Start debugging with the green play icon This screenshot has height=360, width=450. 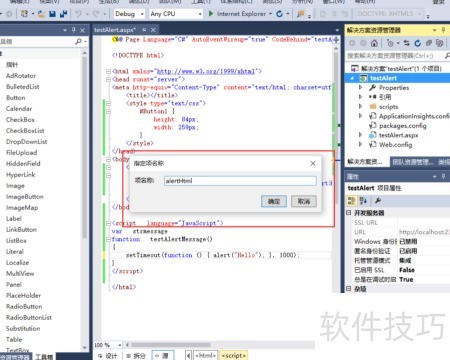[211, 14]
